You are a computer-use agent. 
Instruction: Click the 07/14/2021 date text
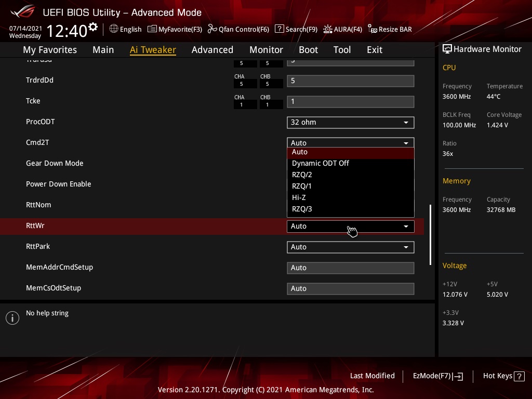(x=25, y=29)
